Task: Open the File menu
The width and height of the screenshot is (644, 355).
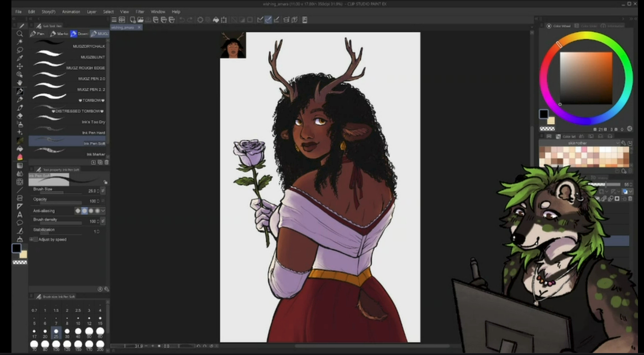Action: click(x=18, y=12)
